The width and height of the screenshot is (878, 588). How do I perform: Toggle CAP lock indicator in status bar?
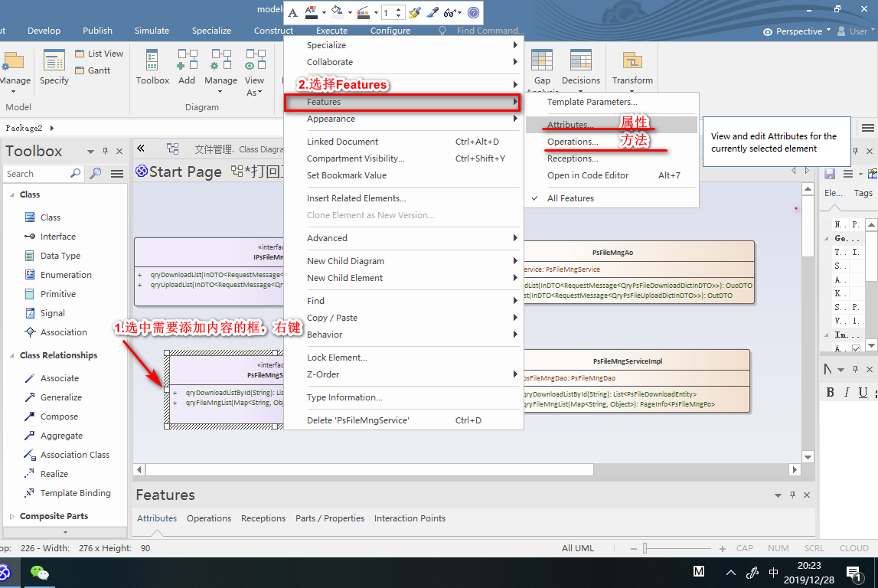[743, 548]
